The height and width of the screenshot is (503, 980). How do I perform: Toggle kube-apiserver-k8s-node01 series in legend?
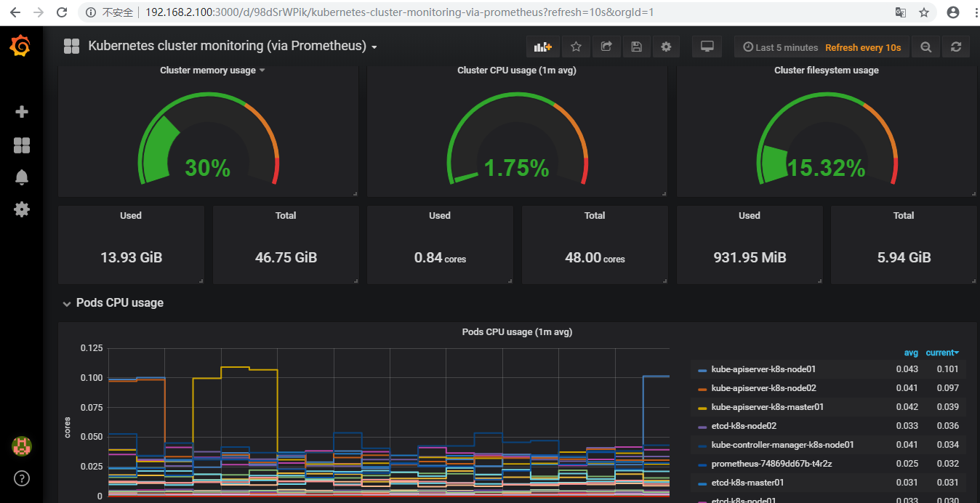pos(763,369)
